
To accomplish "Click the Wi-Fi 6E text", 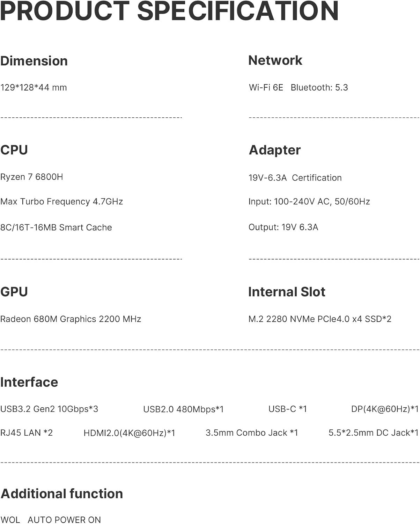I will [266, 87].
